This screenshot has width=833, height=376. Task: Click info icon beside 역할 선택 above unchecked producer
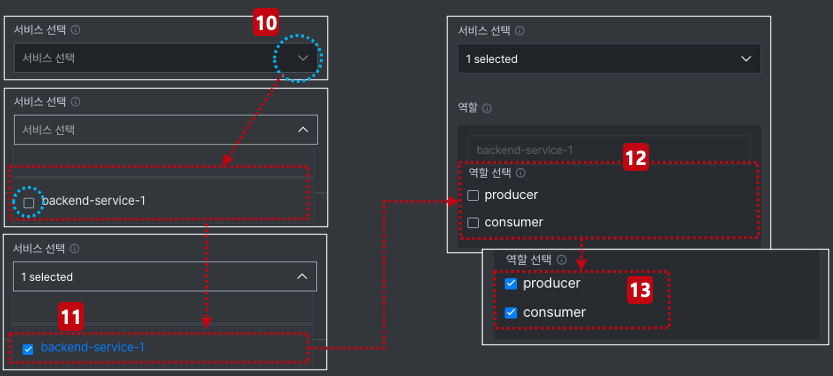click(x=521, y=173)
